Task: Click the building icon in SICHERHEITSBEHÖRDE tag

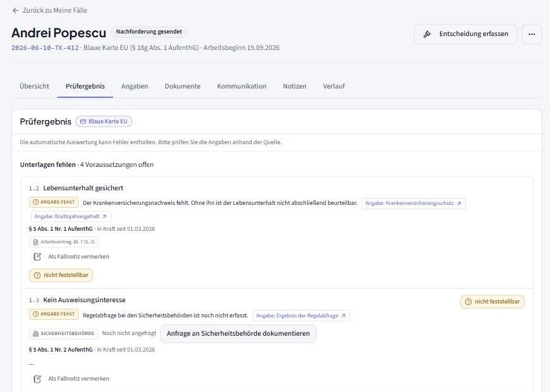Action: coord(35,334)
